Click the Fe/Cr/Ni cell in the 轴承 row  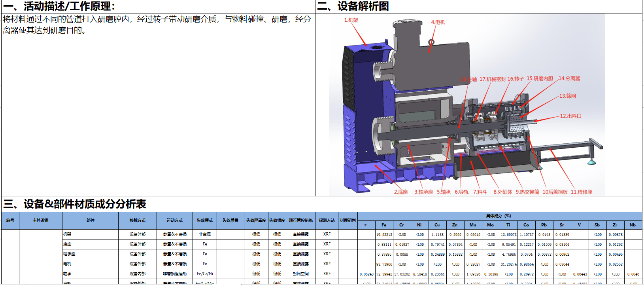click(205, 274)
